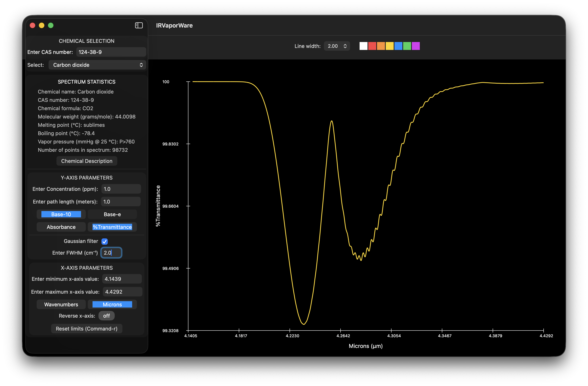Select the blue line color swatch
This screenshot has height=386, width=588.
pos(398,46)
